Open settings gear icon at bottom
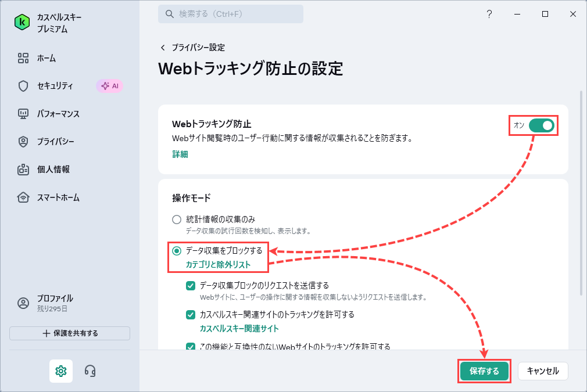Screen dimensions: 587x392 tap(61, 371)
